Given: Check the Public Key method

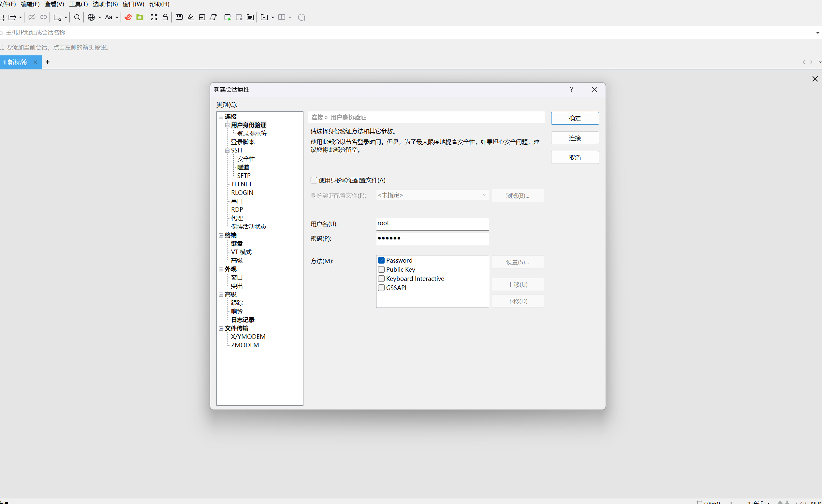Looking at the screenshot, I should 381,269.
